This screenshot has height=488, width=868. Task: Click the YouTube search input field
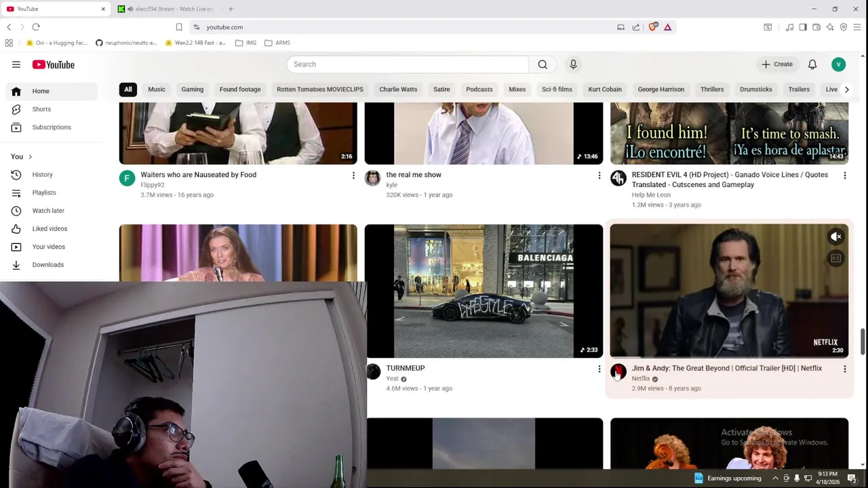408,64
